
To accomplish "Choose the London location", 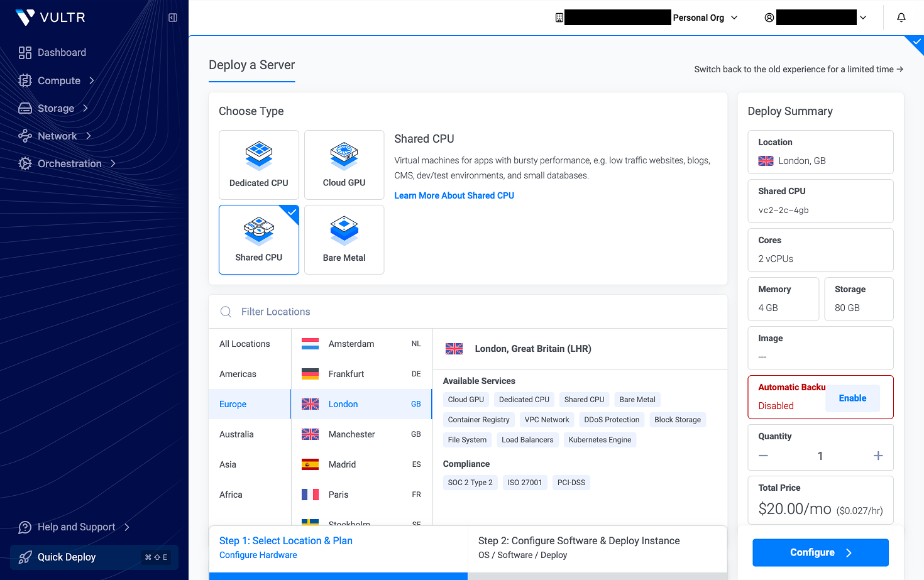I will pos(361,404).
